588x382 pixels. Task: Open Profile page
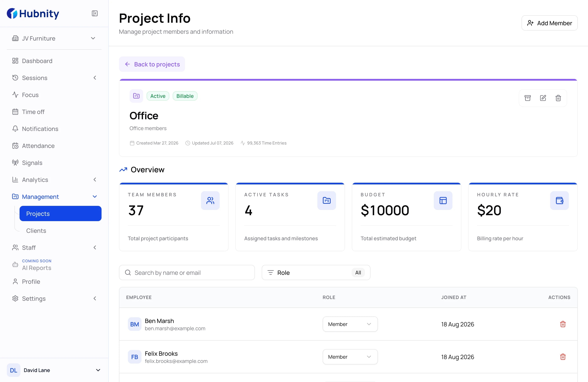coord(54,281)
